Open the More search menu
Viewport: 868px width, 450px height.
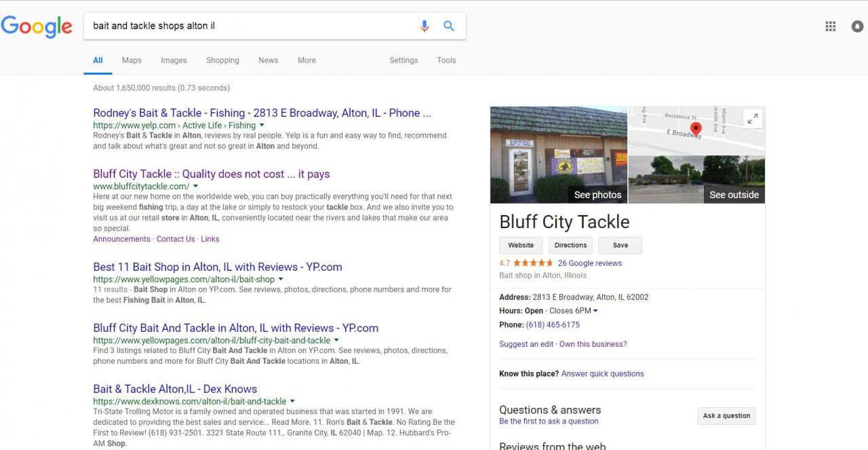coord(307,60)
